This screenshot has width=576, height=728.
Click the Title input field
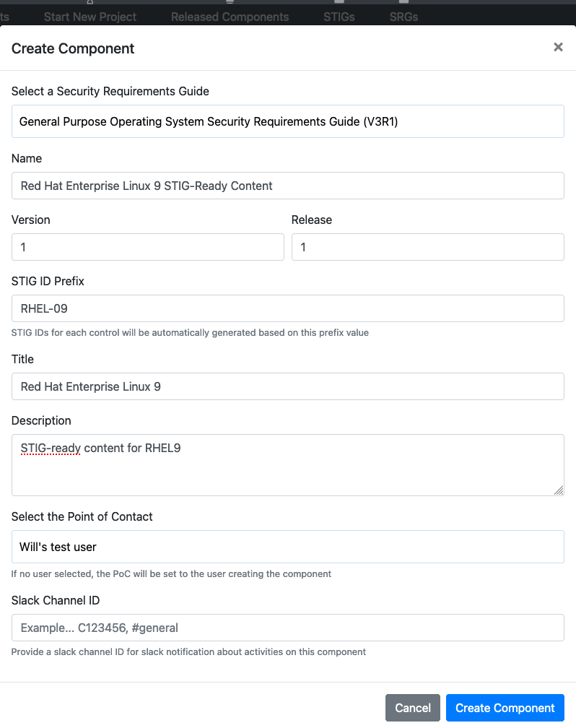(x=287, y=386)
